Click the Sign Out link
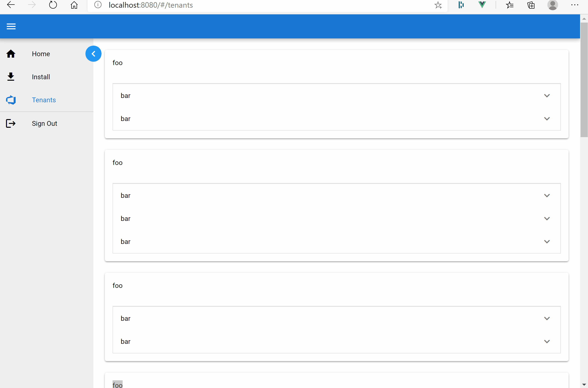 click(45, 123)
